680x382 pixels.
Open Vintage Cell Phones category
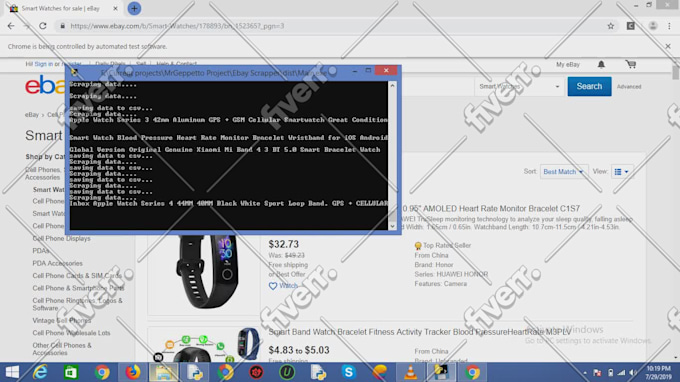62,320
